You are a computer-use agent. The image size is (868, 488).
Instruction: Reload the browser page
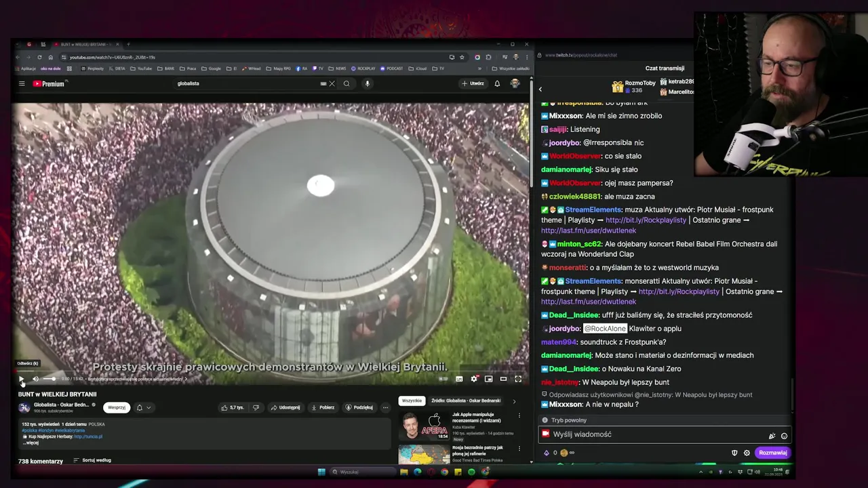39,57
